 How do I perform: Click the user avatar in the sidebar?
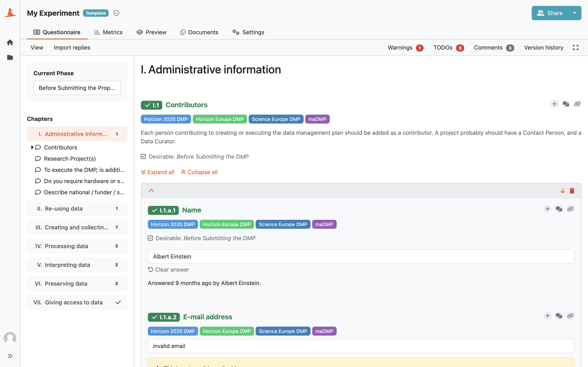tap(10, 338)
